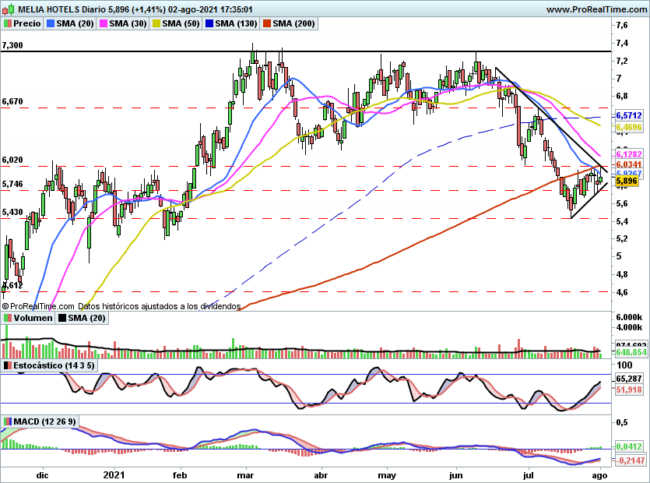
Task: Open the www.ProRealTime.com link at top right
Action: tap(597, 9)
